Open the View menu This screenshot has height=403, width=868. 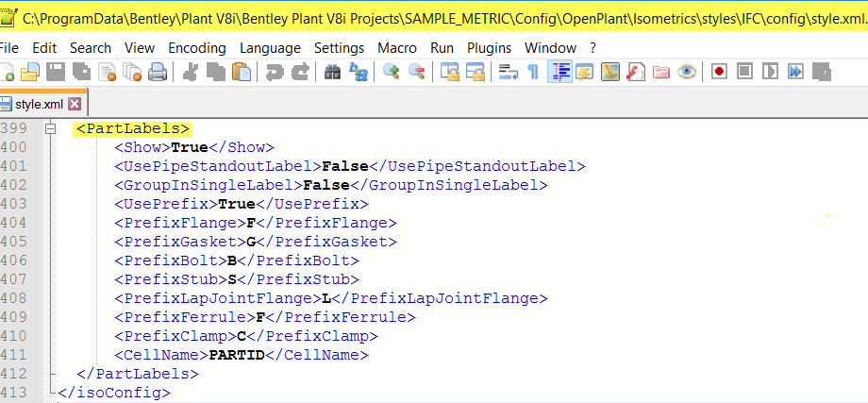140,48
